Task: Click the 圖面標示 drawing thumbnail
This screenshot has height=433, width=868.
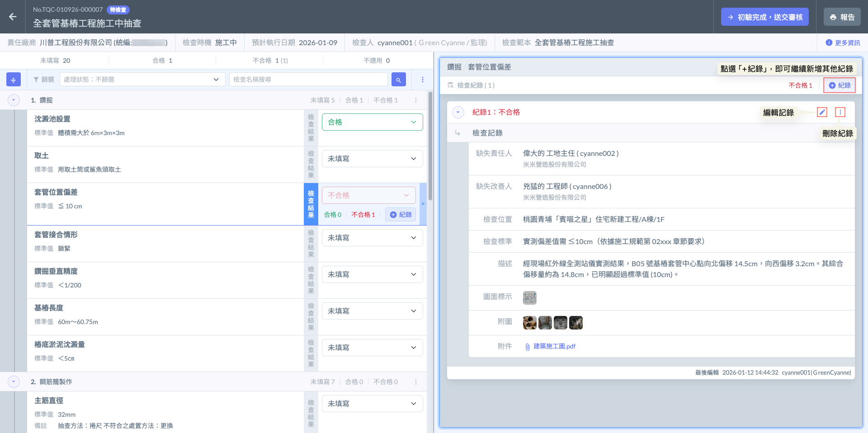Action: pos(529,297)
